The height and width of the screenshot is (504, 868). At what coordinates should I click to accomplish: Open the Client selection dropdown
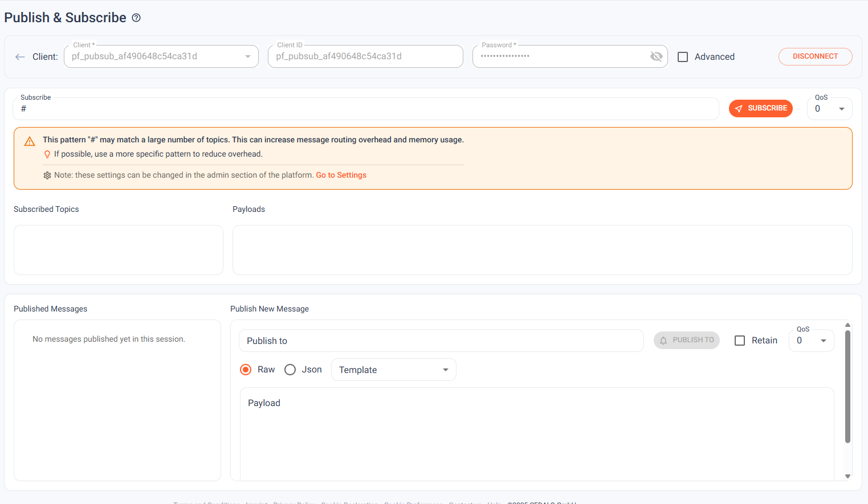coord(161,56)
